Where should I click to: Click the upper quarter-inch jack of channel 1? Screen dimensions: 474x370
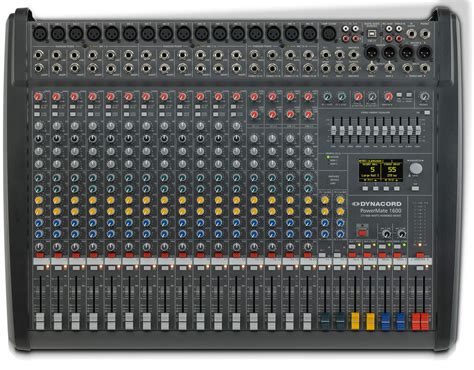pos(39,55)
